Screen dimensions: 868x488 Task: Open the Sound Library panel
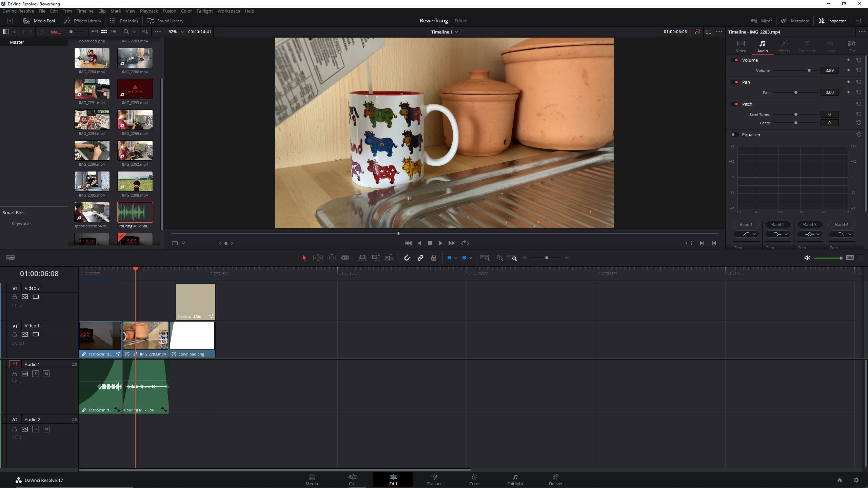[x=165, y=21]
